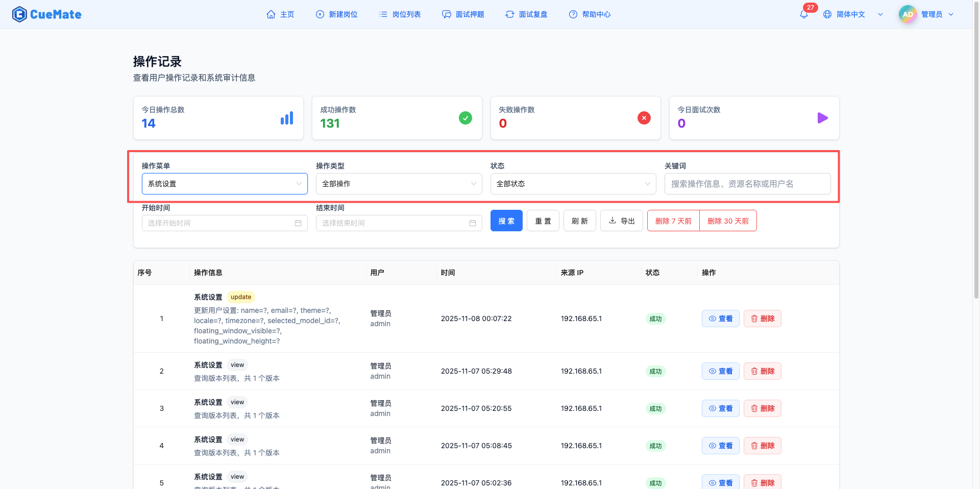Click the CueMate logo icon

(x=19, y=14)
